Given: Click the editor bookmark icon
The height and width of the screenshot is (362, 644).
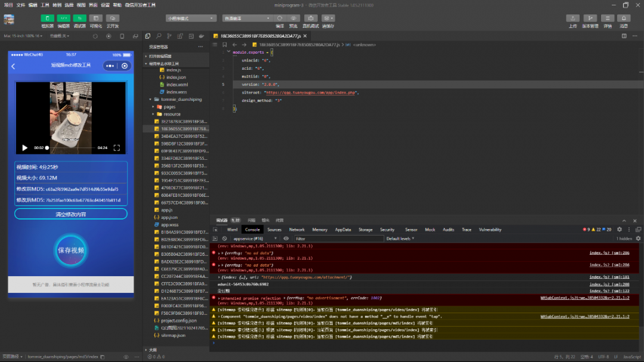Looking at the screenshot, I should point(225,44).
